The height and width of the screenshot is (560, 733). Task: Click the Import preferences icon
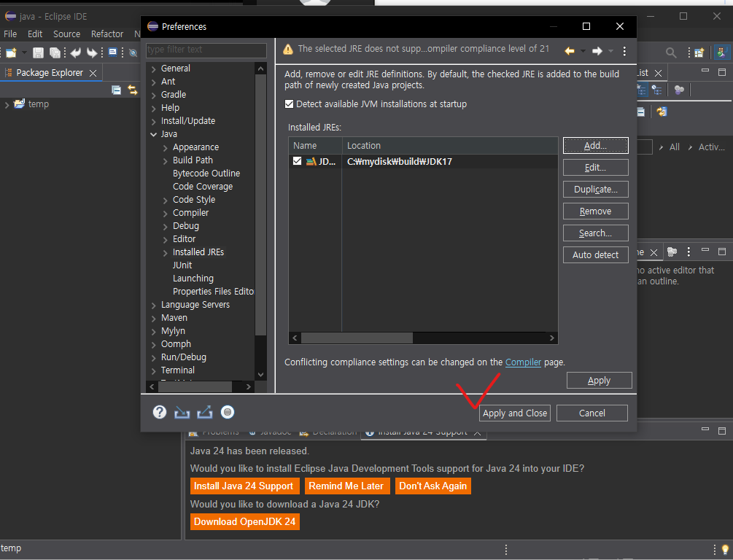(x=182, y=412)
